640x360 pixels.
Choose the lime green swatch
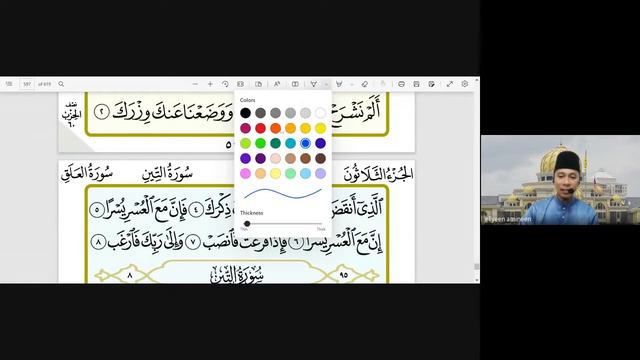pos(245,143)
